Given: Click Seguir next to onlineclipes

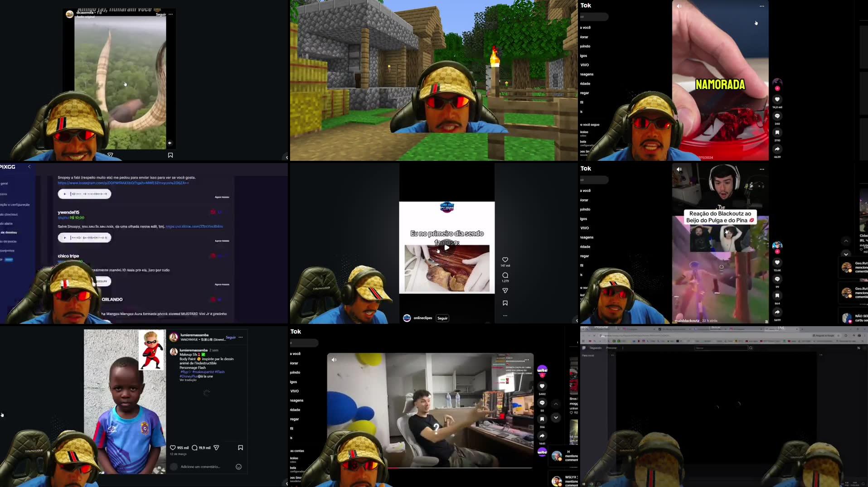Looking at the screenshot, I should [x=442, y=318].
